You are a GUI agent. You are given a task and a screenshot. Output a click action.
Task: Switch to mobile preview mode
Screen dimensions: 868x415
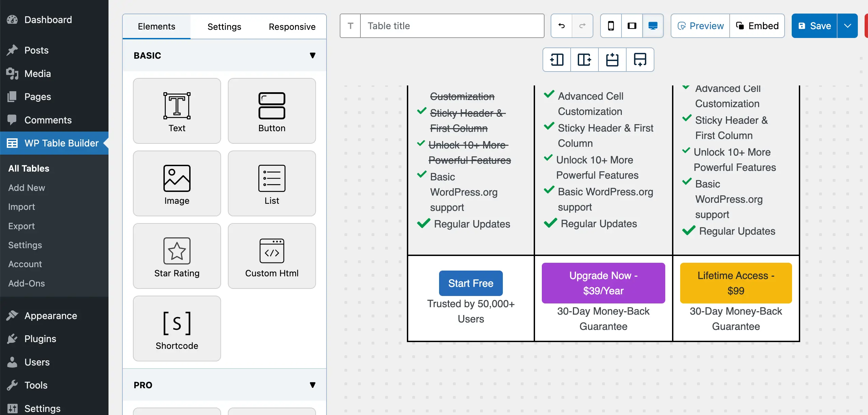pos(611,25)
